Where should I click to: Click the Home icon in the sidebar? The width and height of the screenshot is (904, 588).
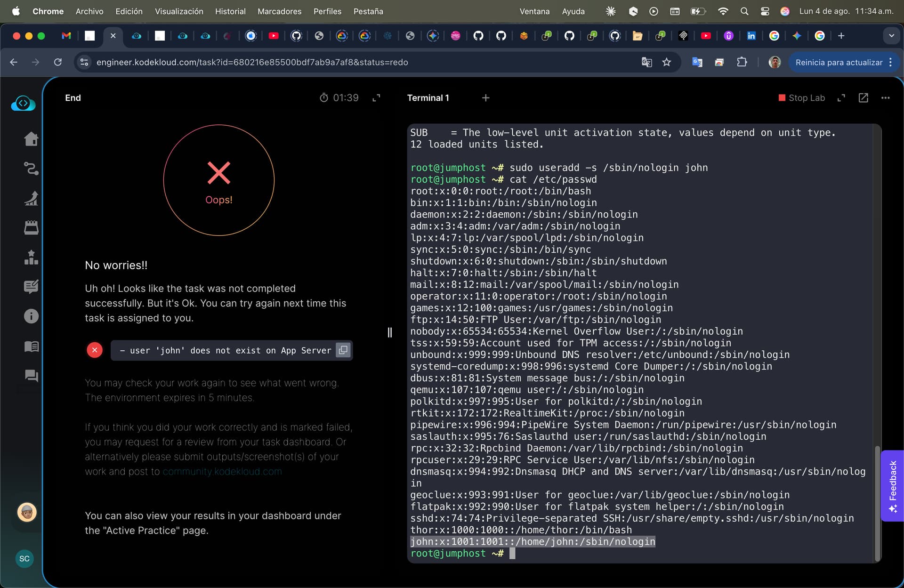pos(31,139)
